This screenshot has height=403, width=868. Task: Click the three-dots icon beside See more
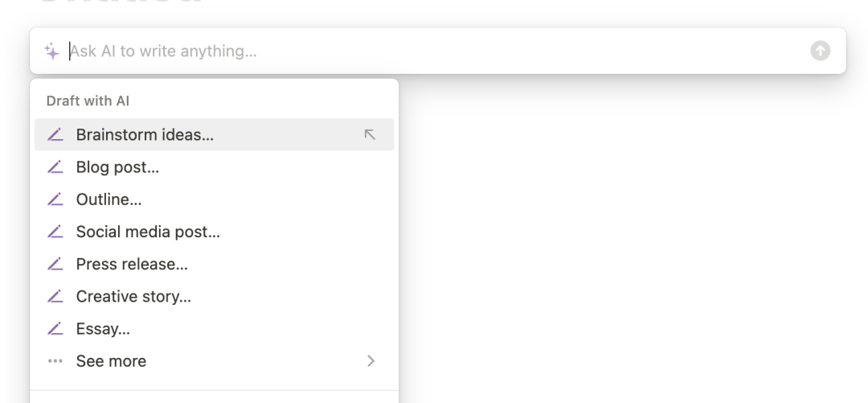coord(55,361)
